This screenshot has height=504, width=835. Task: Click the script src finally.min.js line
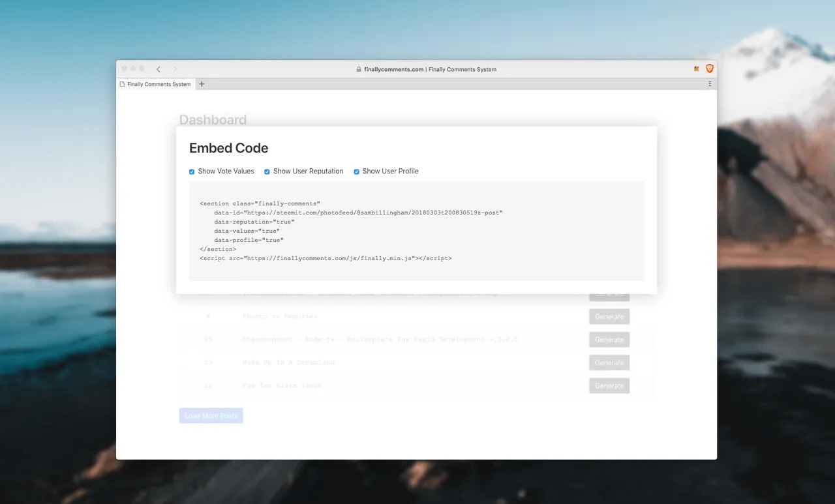pos(326,258)
